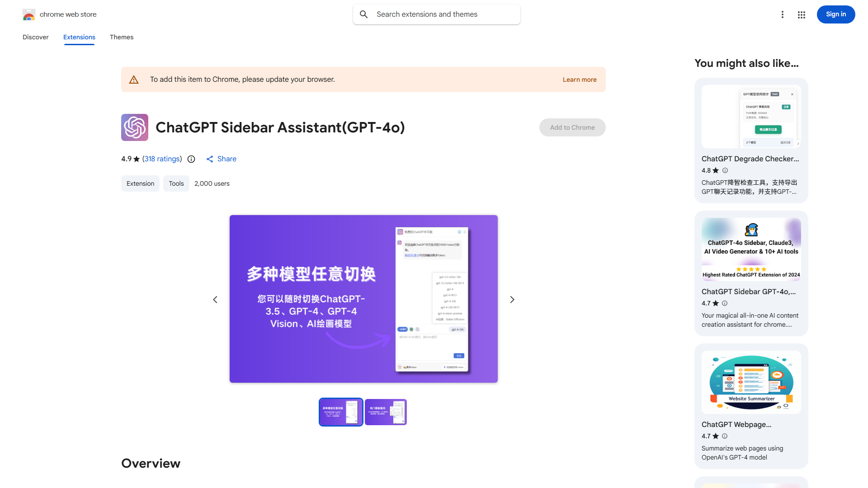
Task: Select the Tools category tag
Action: [176, 183]
